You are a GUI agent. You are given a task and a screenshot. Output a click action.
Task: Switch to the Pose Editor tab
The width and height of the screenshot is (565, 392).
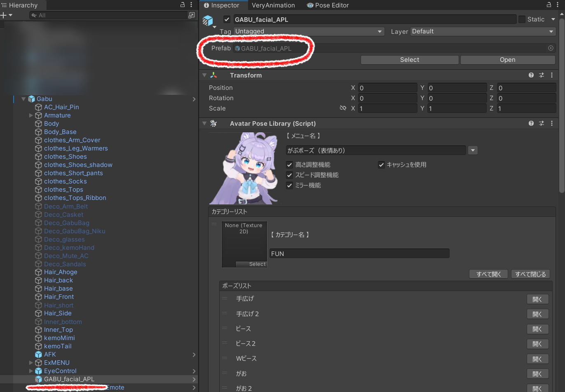[x=328, y=5]
